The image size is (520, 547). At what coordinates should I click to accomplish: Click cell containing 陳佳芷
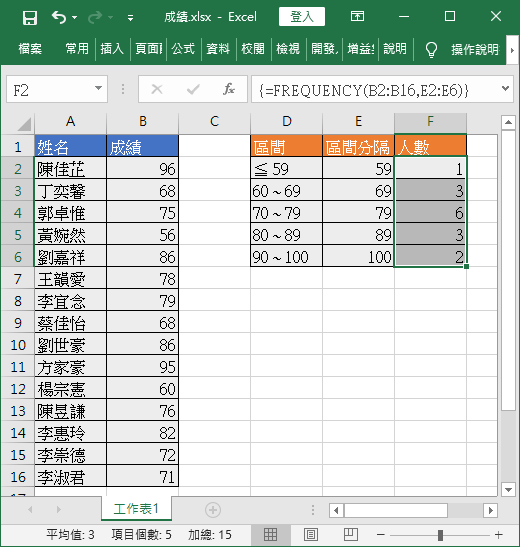(70, 168)
